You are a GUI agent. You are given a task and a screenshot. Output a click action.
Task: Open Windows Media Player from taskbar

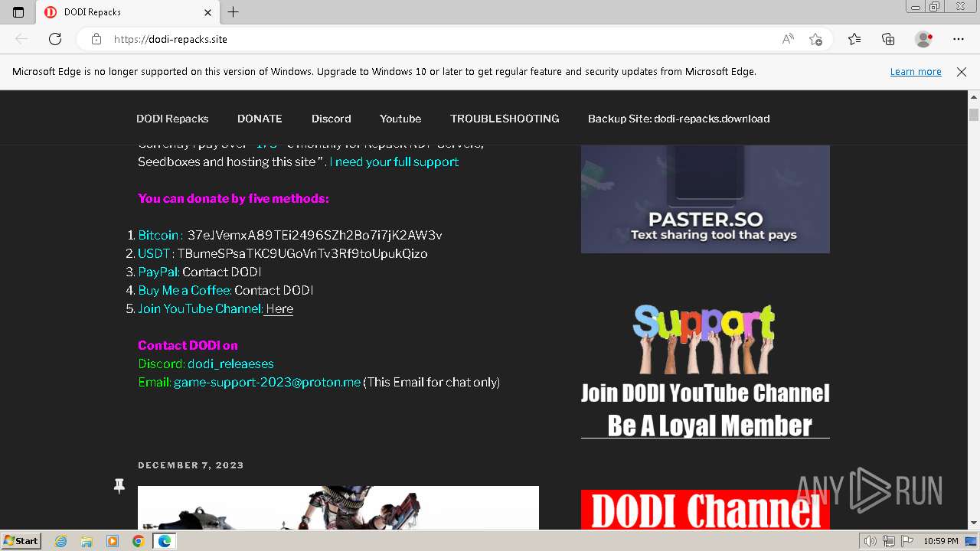(113, 541)
